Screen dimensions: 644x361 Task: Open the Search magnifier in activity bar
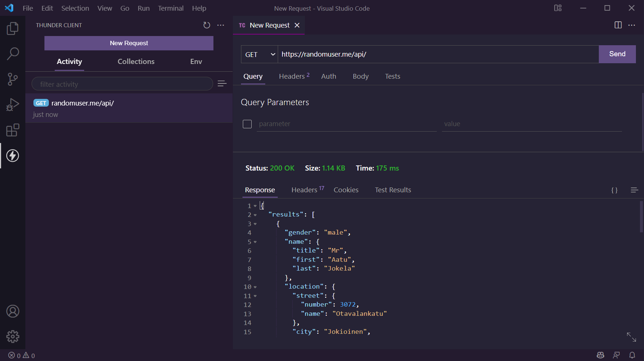(12, 54)
